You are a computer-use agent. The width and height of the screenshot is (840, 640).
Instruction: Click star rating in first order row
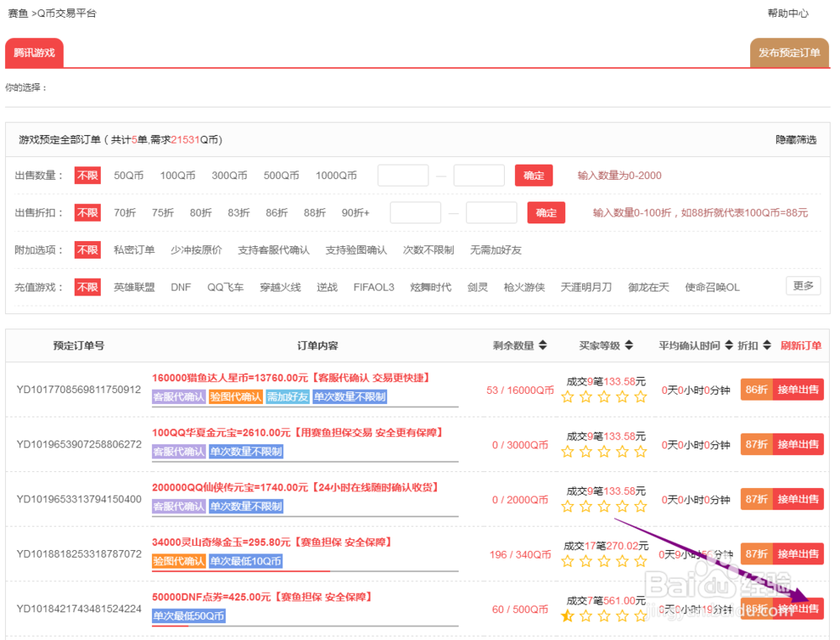[604, 397]
